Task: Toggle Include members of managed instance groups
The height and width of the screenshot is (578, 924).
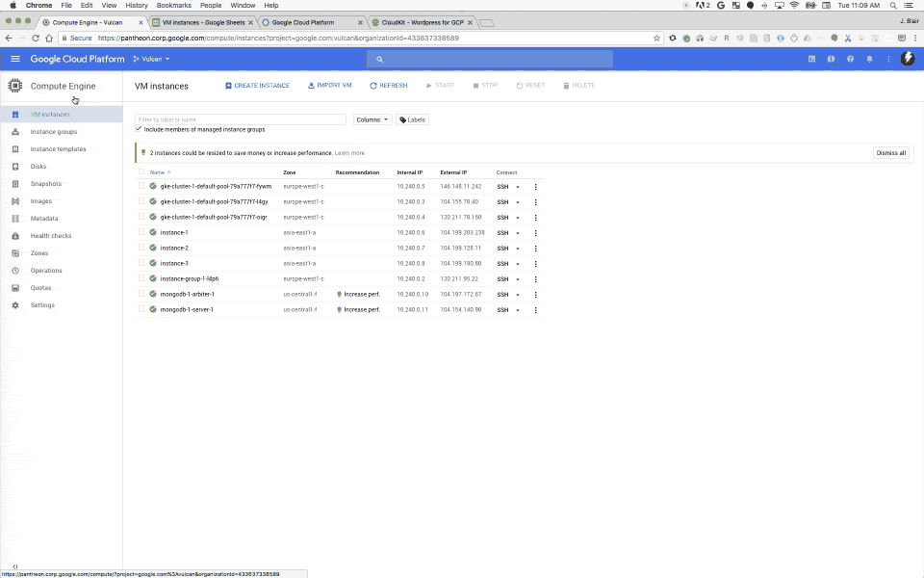Action: click(139, 129)
